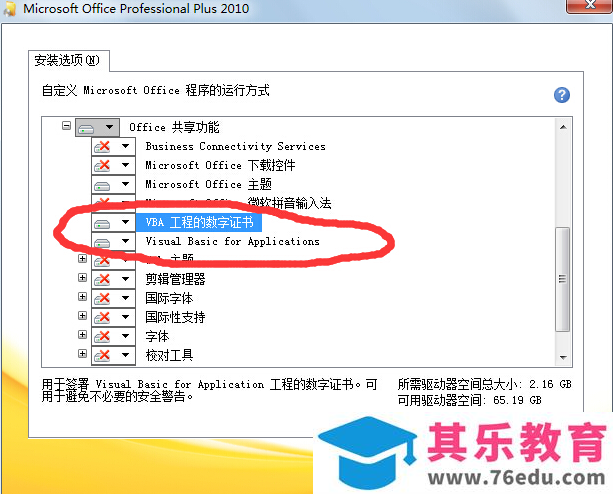Image resolution: width=613 pixels, height=494 pixels.
Task: Open the help icon for installation options
Action: (x=562, y=95)
